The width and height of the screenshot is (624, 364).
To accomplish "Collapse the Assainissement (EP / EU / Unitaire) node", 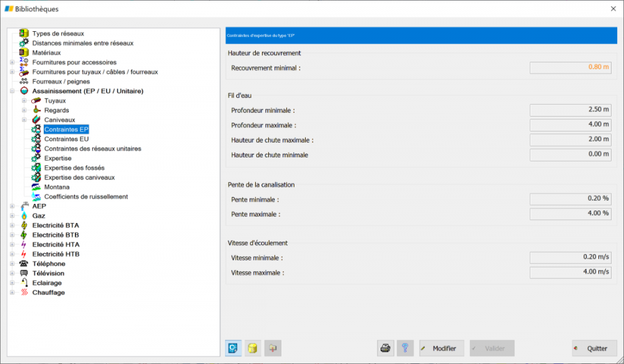I will point(12,91).
